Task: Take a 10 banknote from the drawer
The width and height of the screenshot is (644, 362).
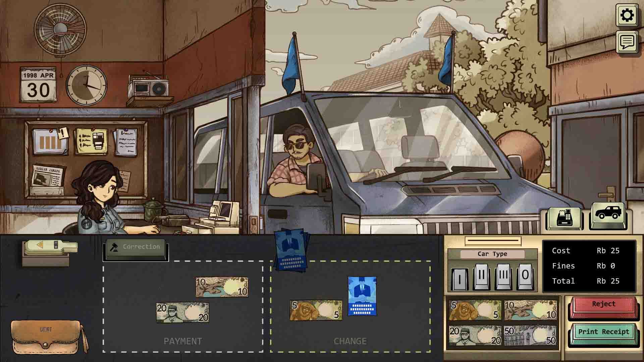Action: click(x=530, y=310)
